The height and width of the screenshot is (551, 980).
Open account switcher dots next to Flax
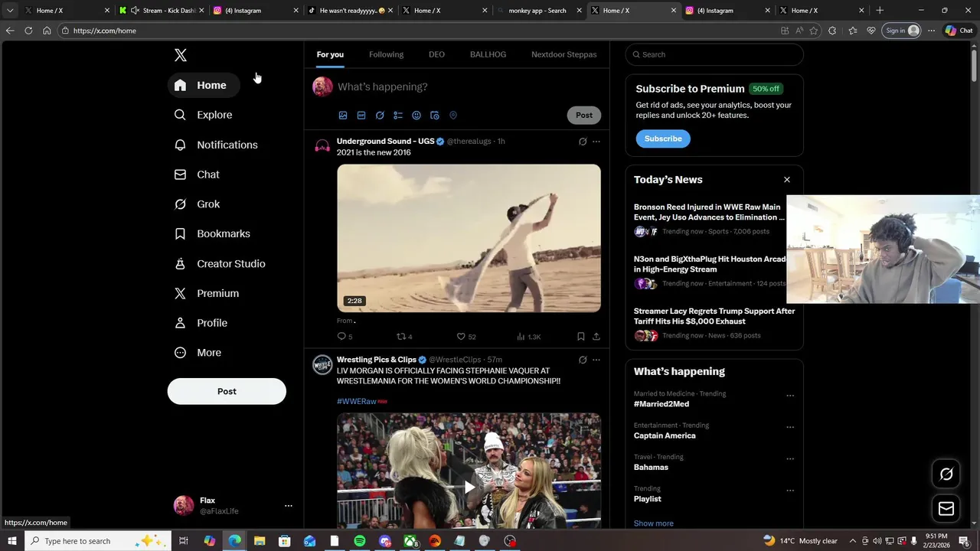click(289, 506)
